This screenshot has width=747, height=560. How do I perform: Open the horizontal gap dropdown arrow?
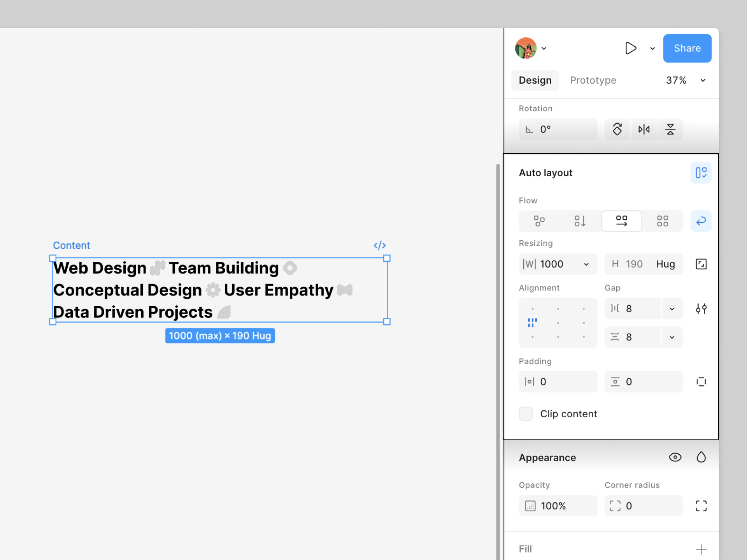click(672, 309)
